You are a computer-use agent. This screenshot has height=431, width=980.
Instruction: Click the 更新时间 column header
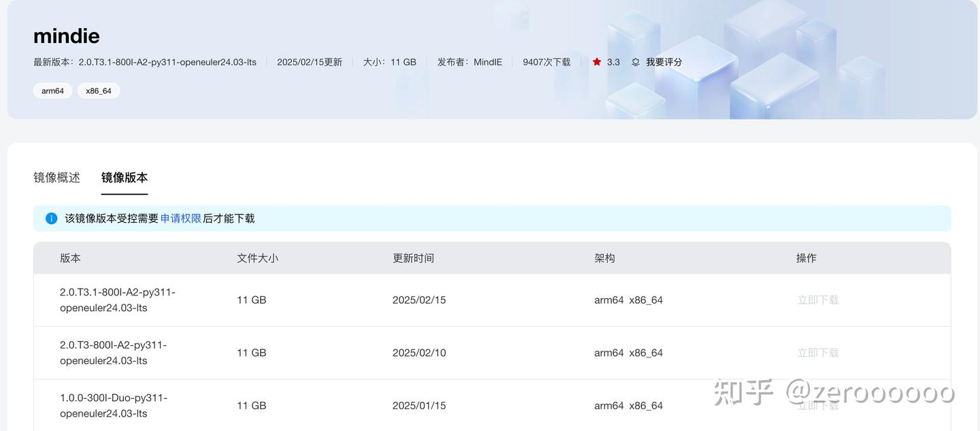(x=414, y=257)
